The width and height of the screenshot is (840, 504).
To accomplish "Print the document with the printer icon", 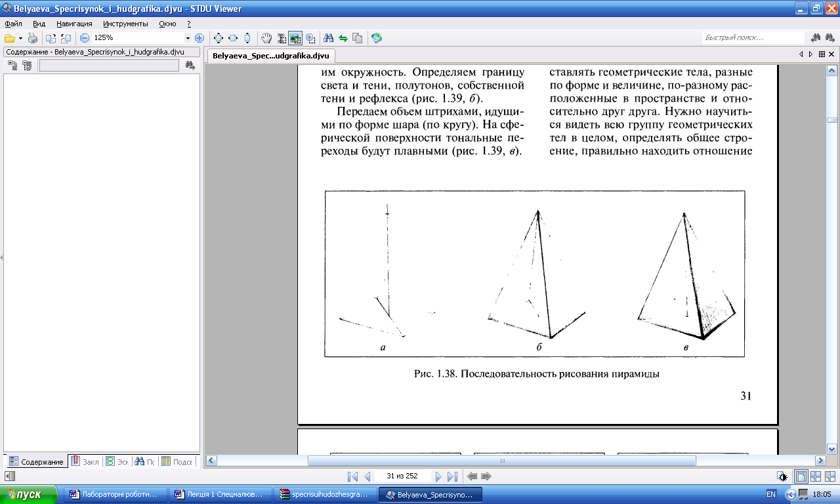I will [x=32, y=38].
